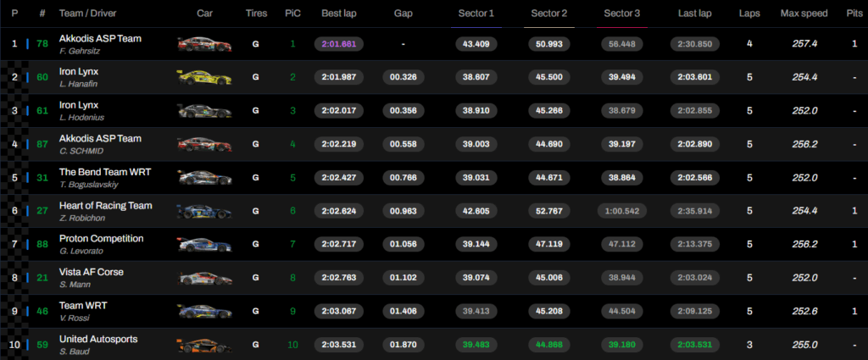Click the Tires column header
The height and width of the screenshot is (360, 868).
tap(256, 14)
